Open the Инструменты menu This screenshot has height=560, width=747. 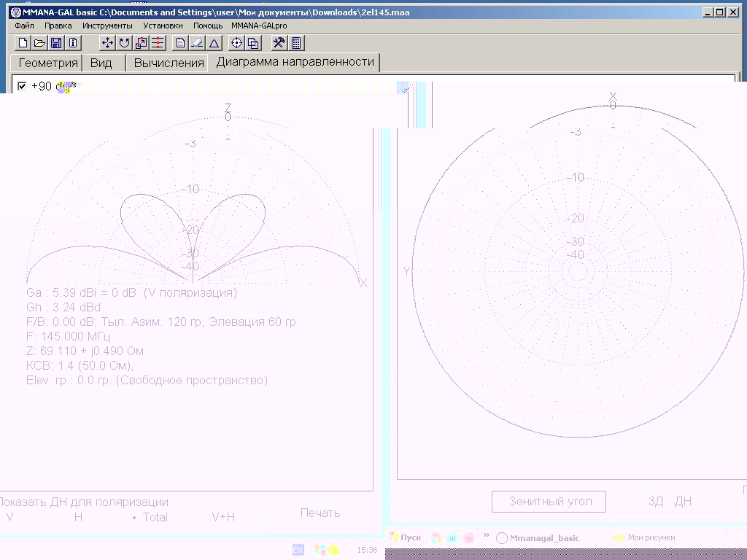107,26
